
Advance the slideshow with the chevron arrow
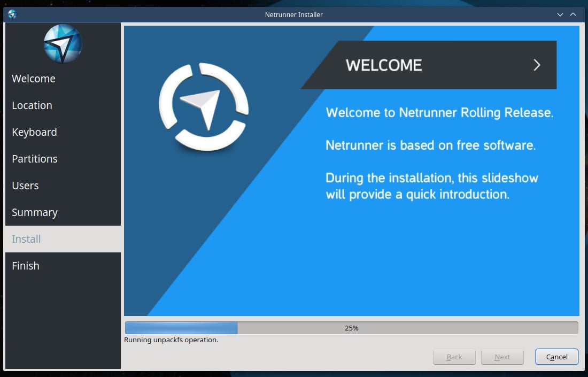click(x=536, y=65)
